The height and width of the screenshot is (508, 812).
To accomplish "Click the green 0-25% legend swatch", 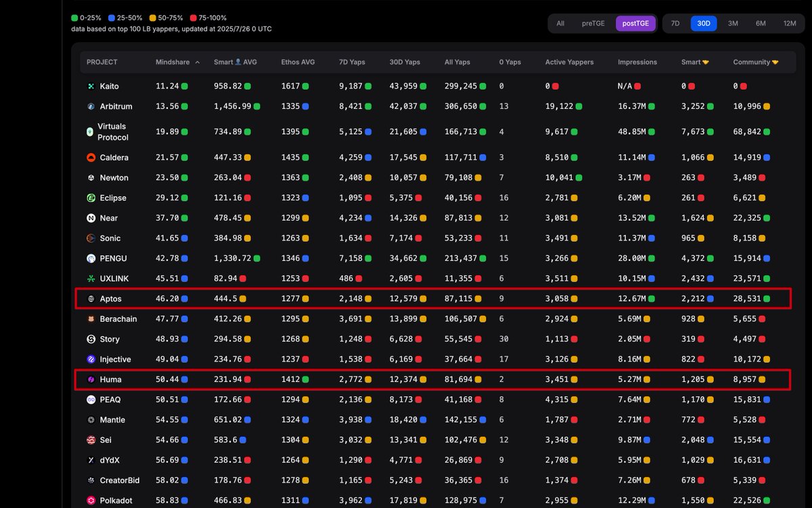I will tap(74, 18).
